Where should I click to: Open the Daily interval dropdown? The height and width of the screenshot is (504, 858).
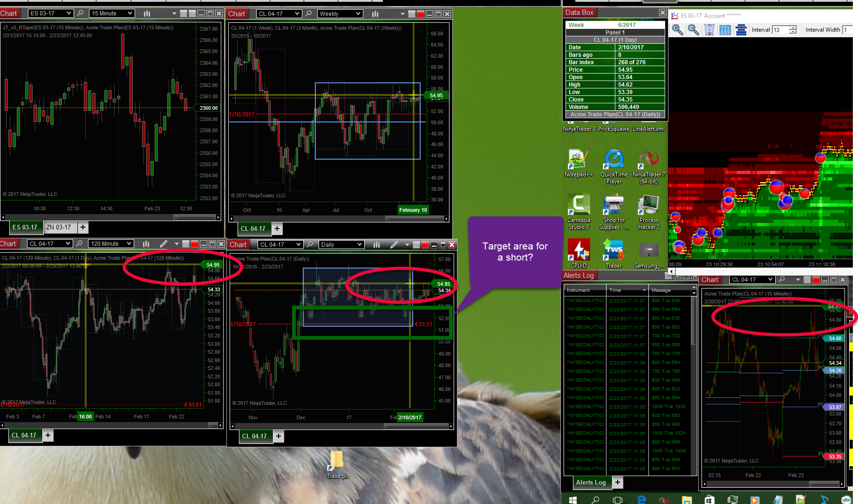(341, 244)
